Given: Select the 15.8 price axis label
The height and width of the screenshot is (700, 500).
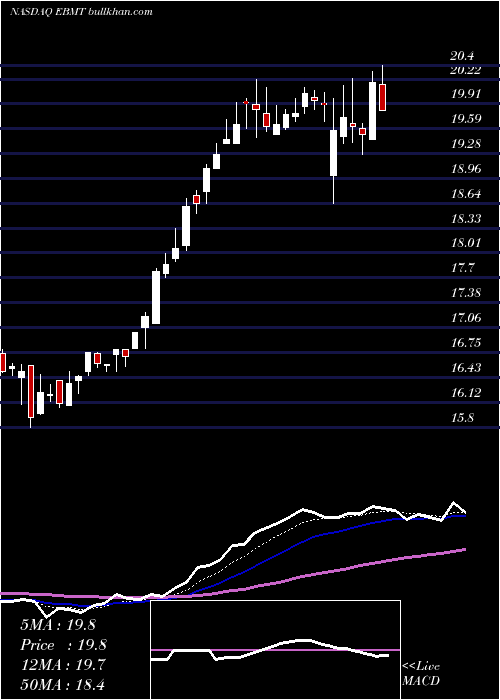Looking at the screenshot, I should tap(463, 418).
